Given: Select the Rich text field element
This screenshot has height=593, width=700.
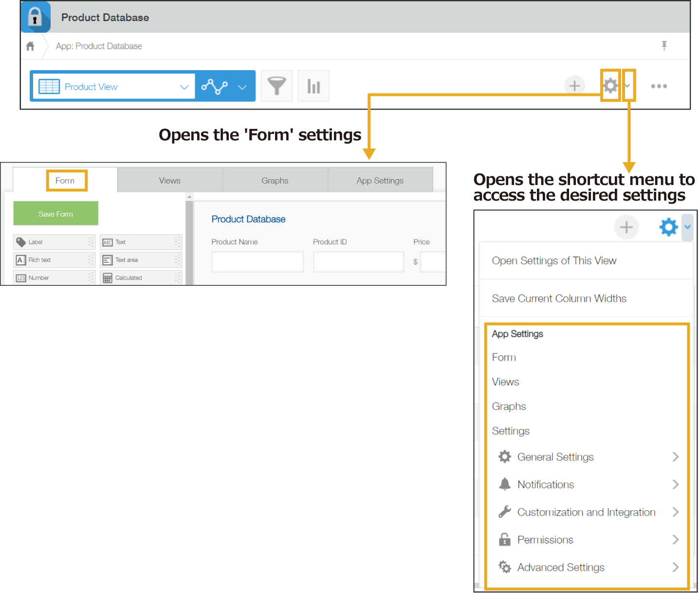Looking at the screenshot, I should pyautogui.click(x=54, y=260).
